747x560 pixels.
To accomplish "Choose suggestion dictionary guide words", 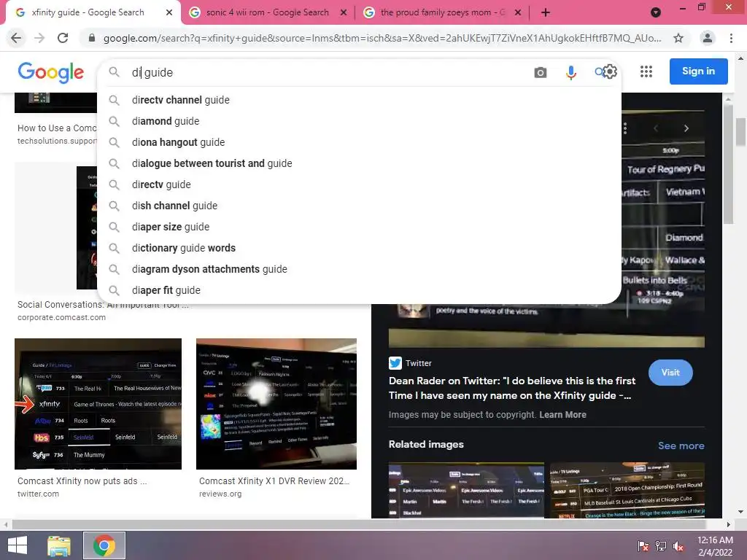I will click(359, 248).
